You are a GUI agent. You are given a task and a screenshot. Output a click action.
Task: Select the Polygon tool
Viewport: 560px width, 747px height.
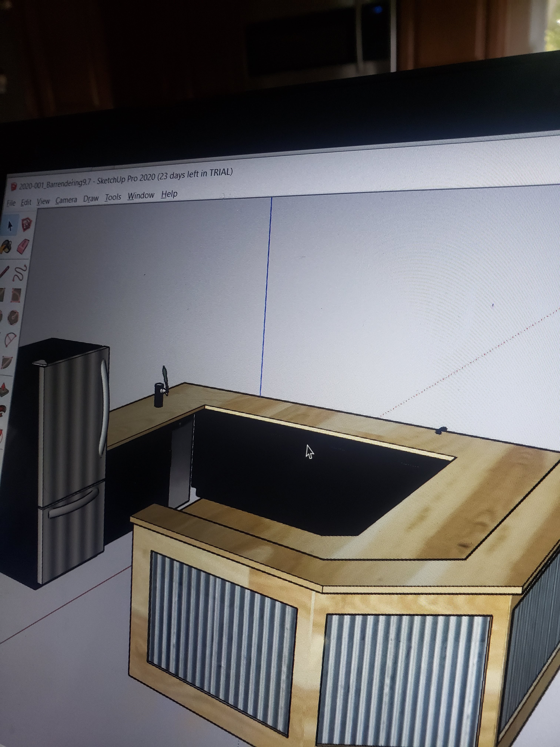[x=14, y=317]
